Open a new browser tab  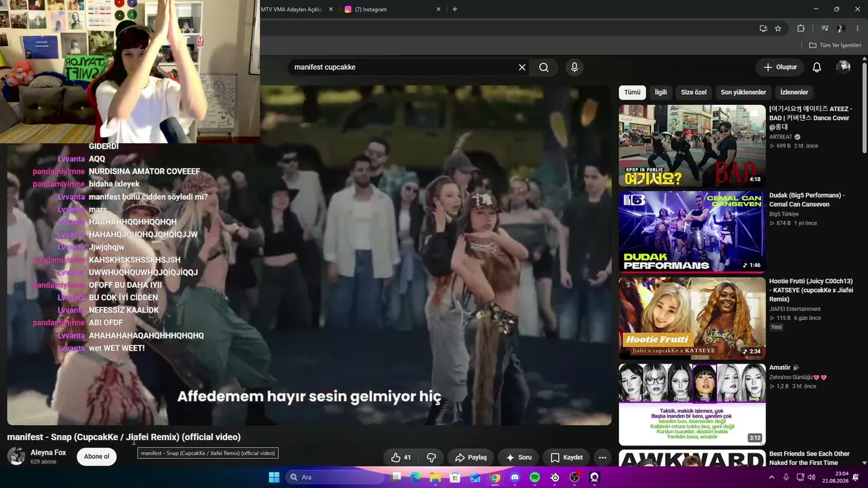(x=454, y=9)
